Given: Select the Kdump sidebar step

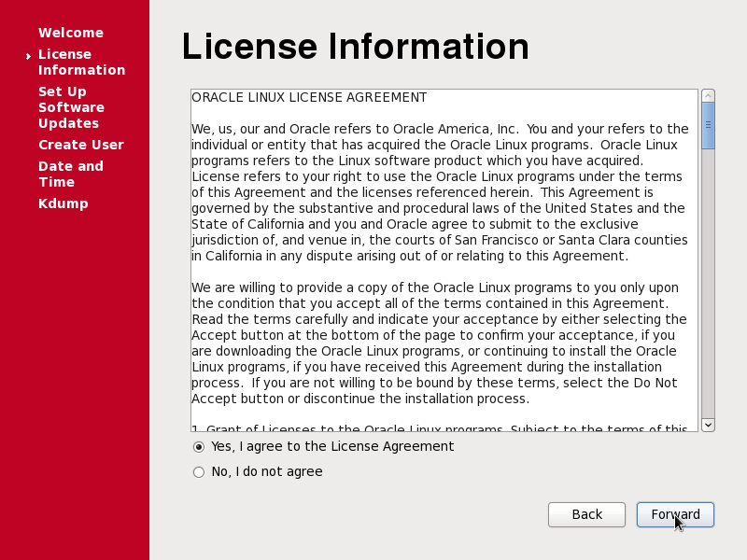Looking at the screenshot, I should coord(63,203).
